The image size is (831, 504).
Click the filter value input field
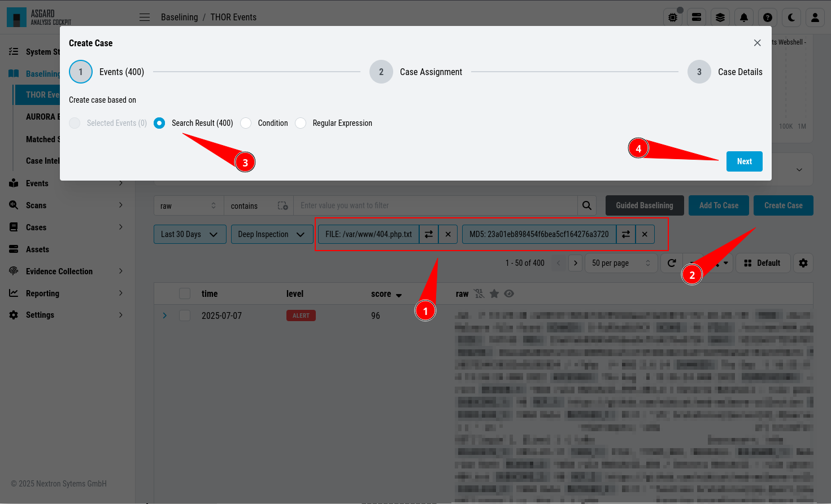(x=436, y=205)
